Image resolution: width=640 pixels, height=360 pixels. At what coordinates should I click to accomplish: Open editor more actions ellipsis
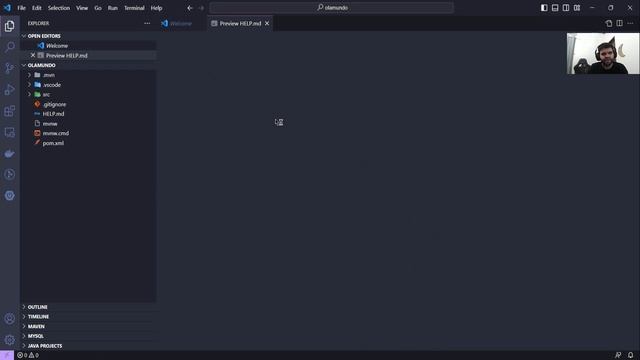point(630,23)
